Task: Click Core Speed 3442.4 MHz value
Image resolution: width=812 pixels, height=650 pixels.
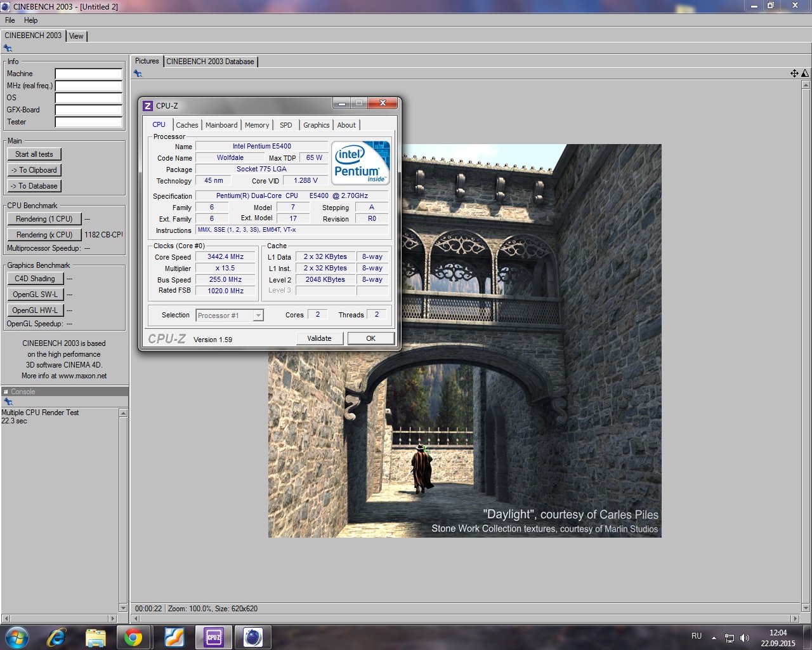Action: (225, 257)
